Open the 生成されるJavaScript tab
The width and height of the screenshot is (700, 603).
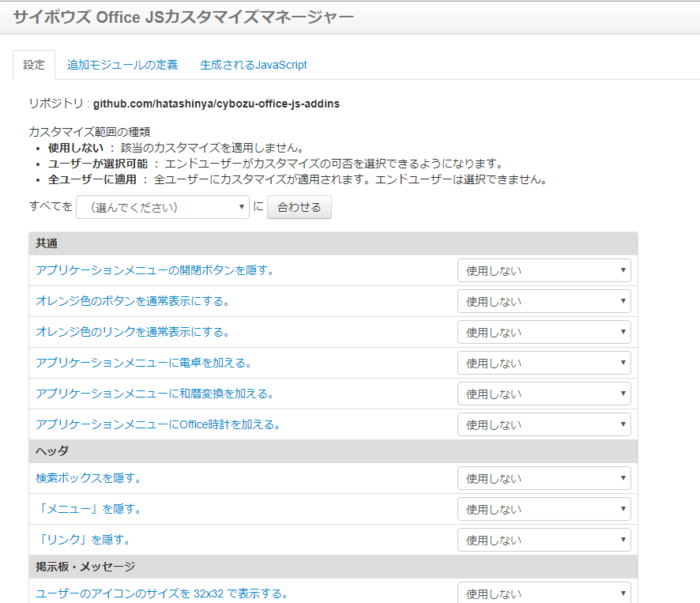(x=253, y=65)
